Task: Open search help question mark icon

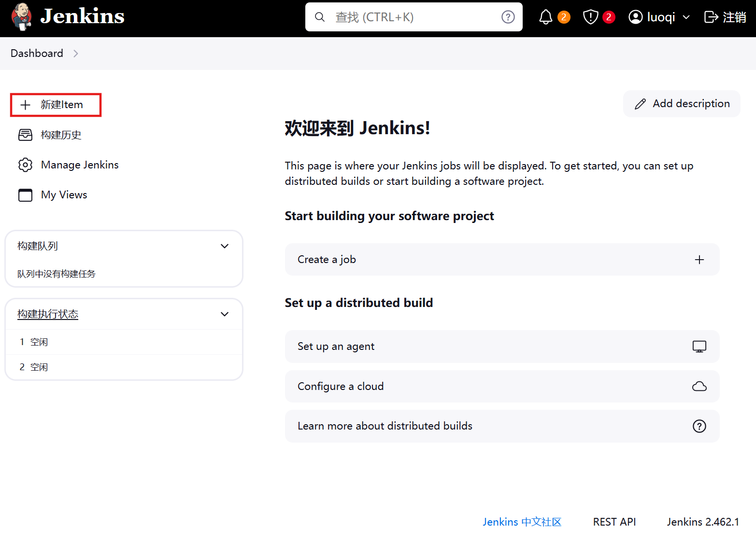Action: coord(508,17)
